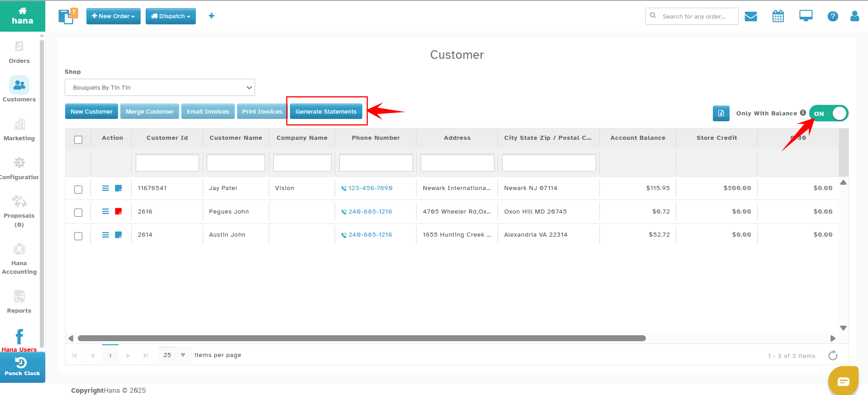
Task: Open action menu for customer 2614
Action: 105,235
